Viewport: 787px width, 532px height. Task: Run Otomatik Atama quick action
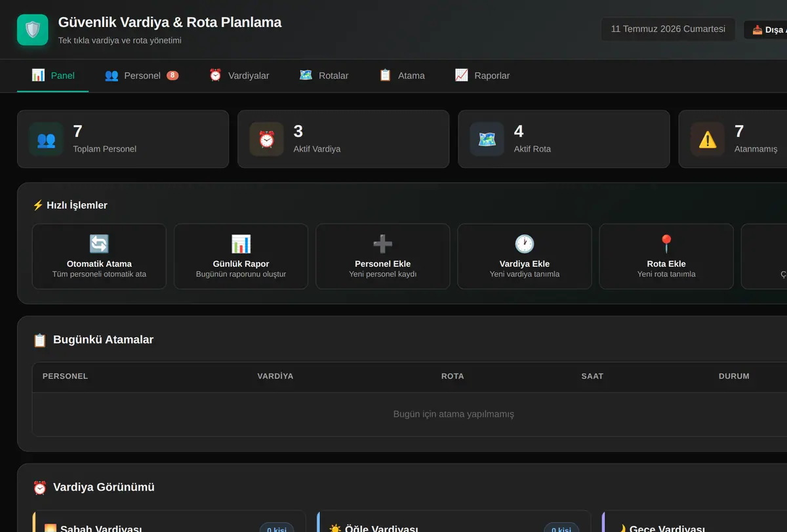(x=99, y=256)
